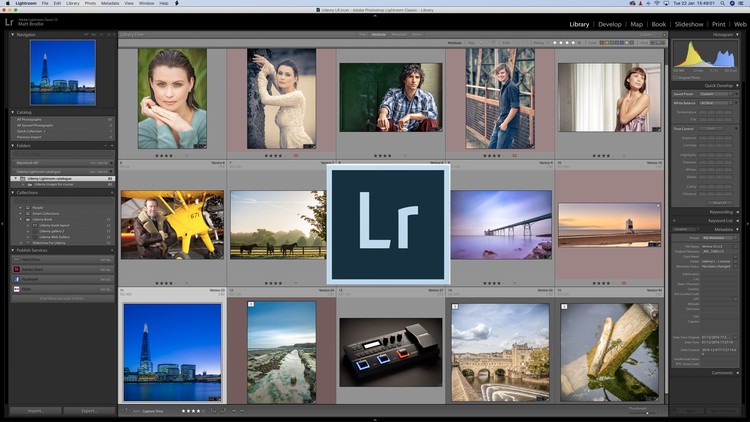Collapse the Histogram panel
This screenshot has width=750, height=422.
(737, 34)
